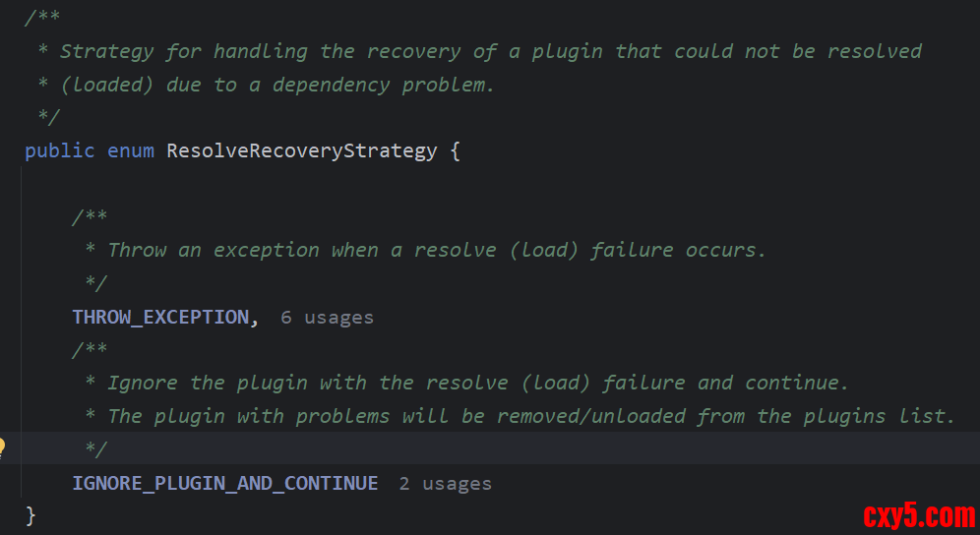Place cursor on ResolveRecoveryStrategy enum name
Image resolution: width=980 pixels, height=535 pixels.
301,150
